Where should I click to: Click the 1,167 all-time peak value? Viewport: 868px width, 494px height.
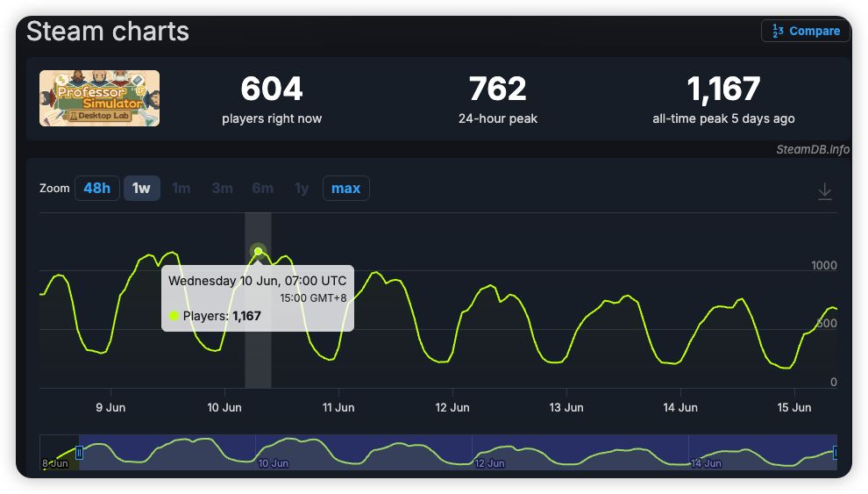(x=723, y=89)
